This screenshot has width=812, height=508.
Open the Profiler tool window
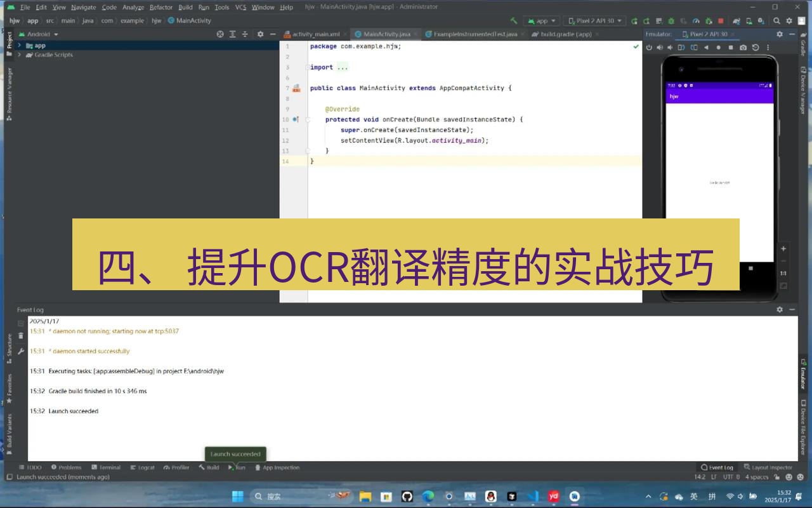pos(176,467)
